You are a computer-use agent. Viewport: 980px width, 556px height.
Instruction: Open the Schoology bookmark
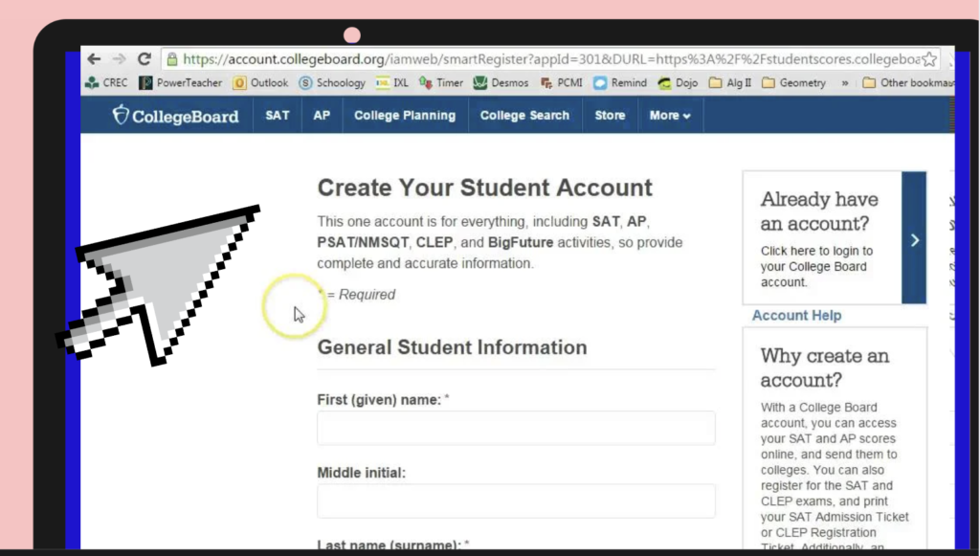[332, 82]
